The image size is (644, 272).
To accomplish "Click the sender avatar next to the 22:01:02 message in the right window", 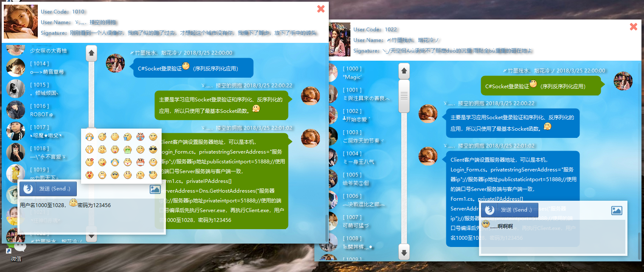I will [x=428, y=156].
